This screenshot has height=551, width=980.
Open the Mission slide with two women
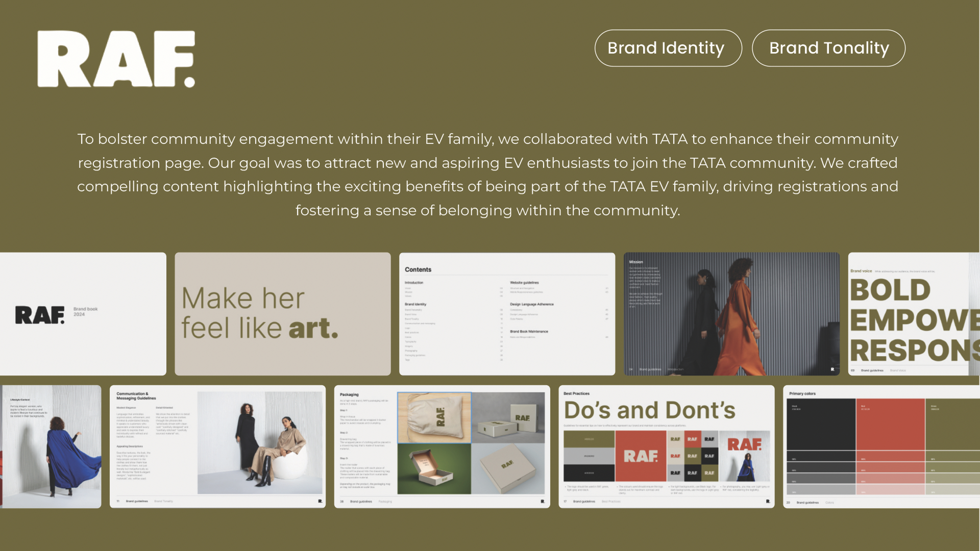tap(731, 313)
